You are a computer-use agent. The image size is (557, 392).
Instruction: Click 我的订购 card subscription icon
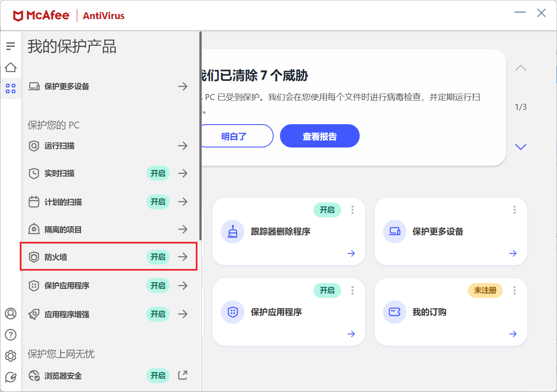[x=395, y=312]
